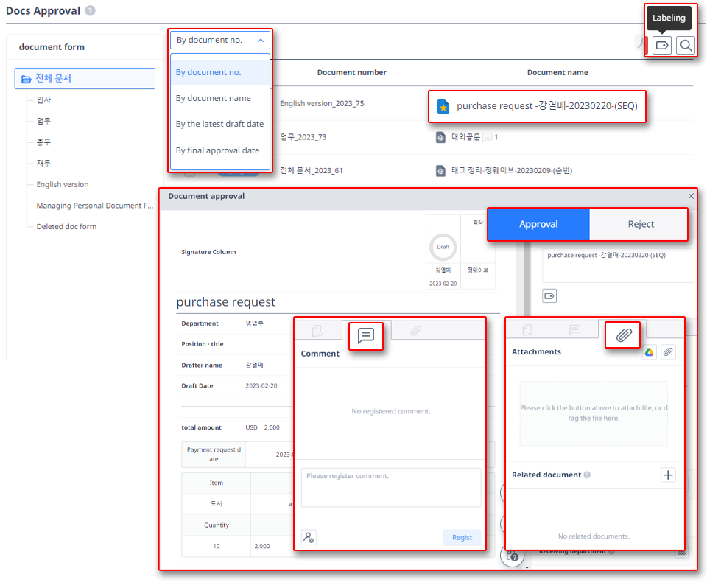The height and width of the screenshot is (588, 707).
Task: Click document number 업무_2023_73
Action: tap(303, 137)
